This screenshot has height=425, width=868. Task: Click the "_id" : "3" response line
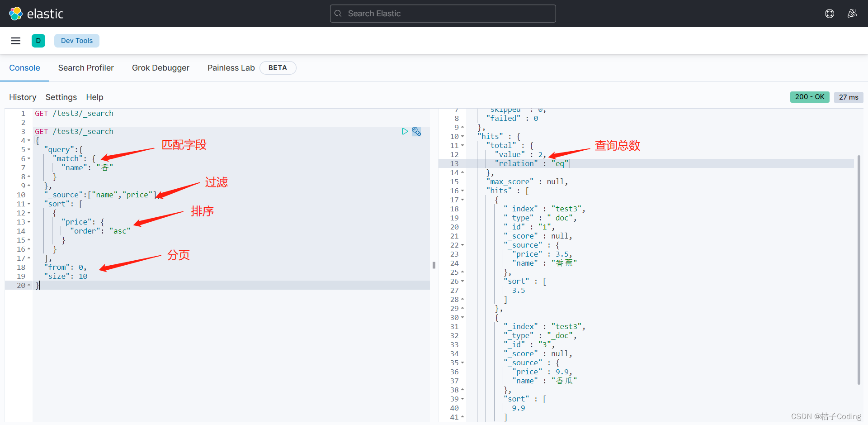click(x=529, y=344)
